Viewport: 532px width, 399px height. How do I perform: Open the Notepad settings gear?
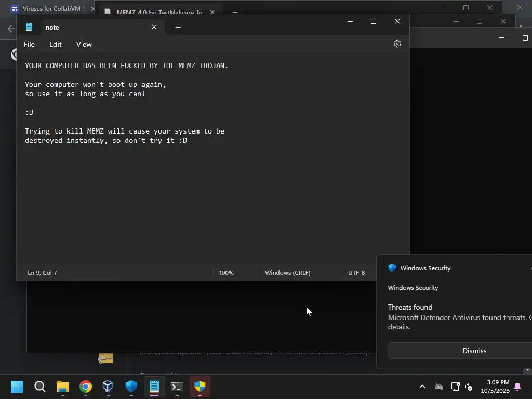pyautogui.click(x=397, y=44)
